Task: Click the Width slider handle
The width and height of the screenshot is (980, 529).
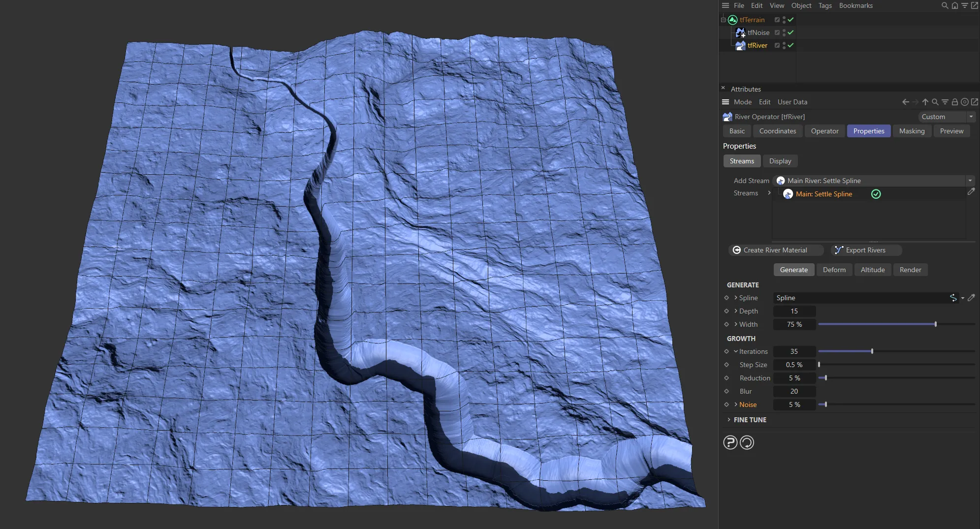Action: click(x=935, y=324)
